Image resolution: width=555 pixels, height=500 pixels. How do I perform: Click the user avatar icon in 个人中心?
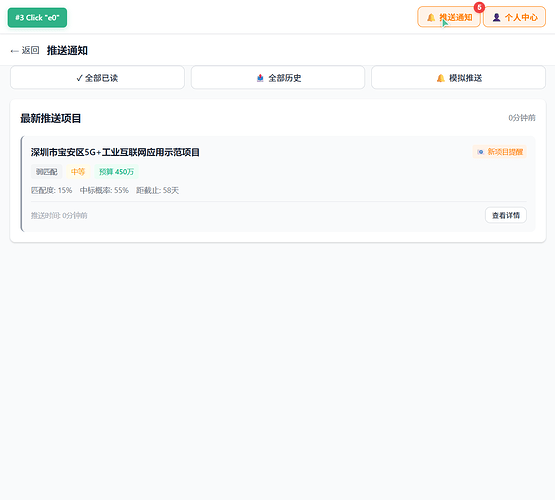pos(497,17)
